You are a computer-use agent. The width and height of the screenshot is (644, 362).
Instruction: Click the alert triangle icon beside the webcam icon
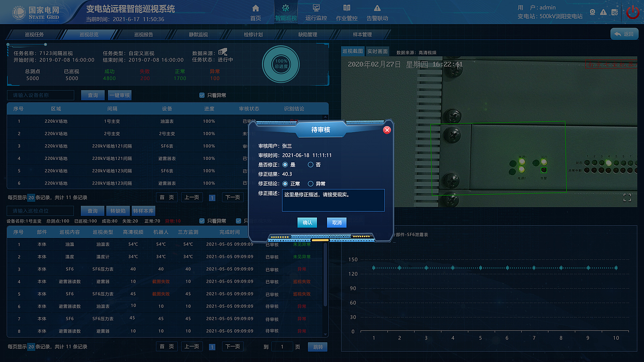(604, 12)
